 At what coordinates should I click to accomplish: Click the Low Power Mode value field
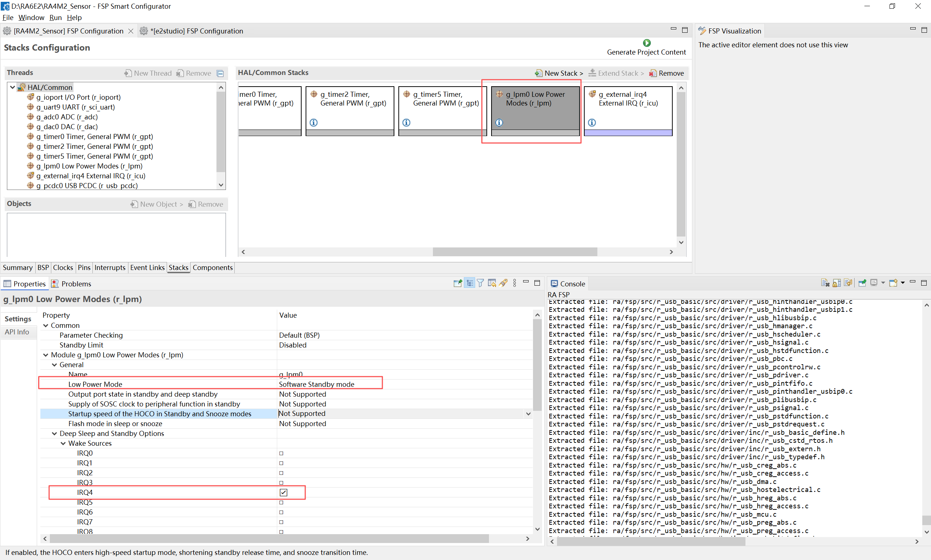[x=405, y=384]
